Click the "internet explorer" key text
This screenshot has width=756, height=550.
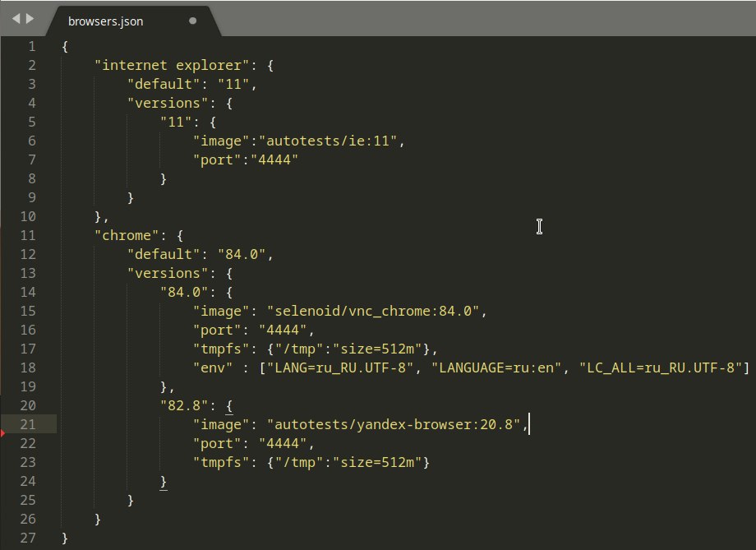(172, 65)
